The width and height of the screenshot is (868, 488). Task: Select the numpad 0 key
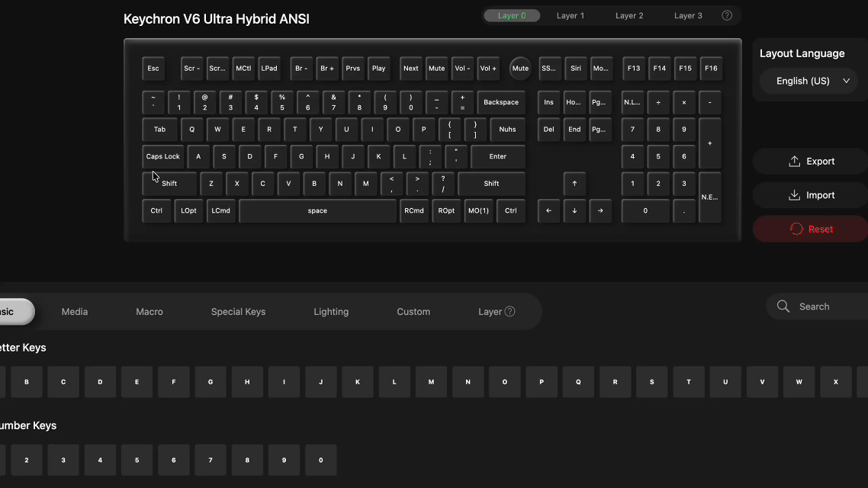[645, 210]
